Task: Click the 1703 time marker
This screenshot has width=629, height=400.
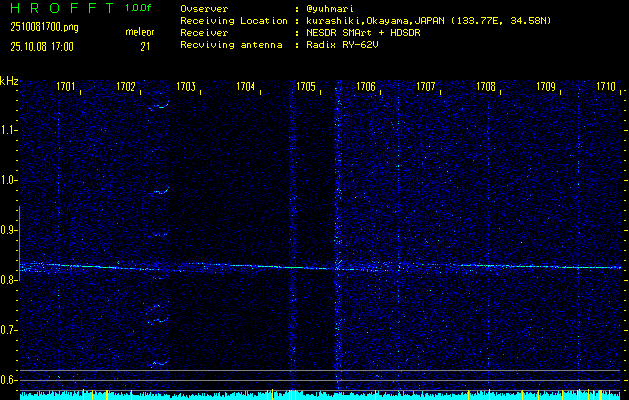Action: point(186,86)
